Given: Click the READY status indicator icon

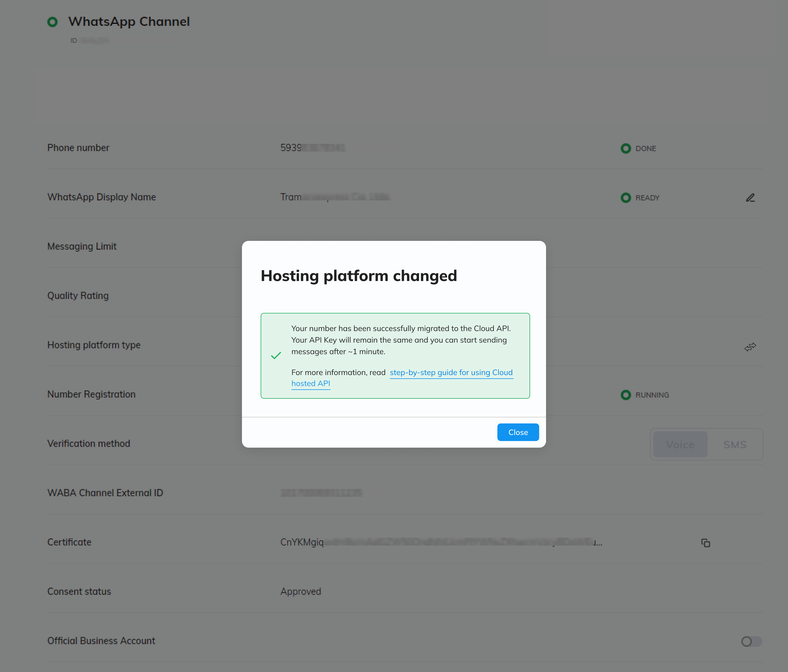Looking at the screenshot, I should pyautogui.click(x=626, y=198).
